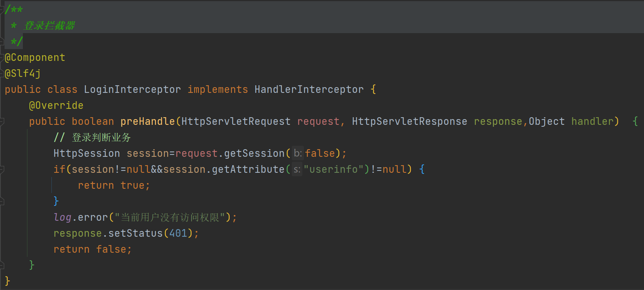
Task: Click the opening brace after HandlerInterceptor
Action: [x=373, y=89]
